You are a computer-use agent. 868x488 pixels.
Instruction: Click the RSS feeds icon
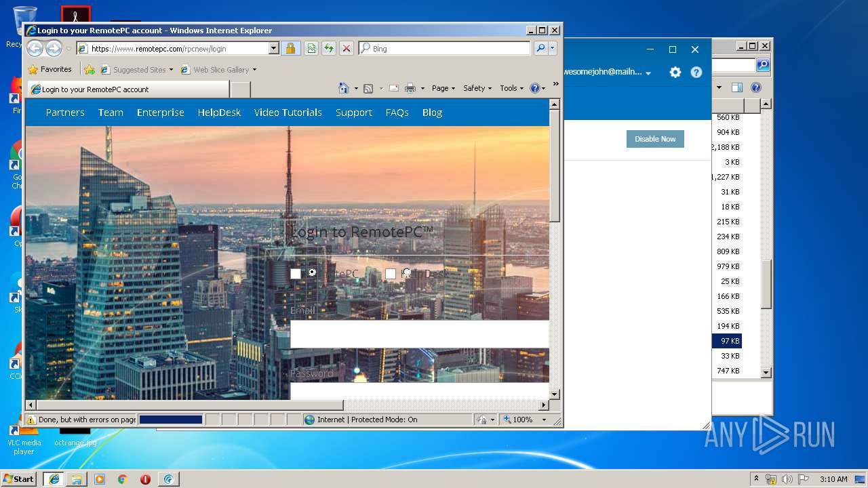[368, 88]
